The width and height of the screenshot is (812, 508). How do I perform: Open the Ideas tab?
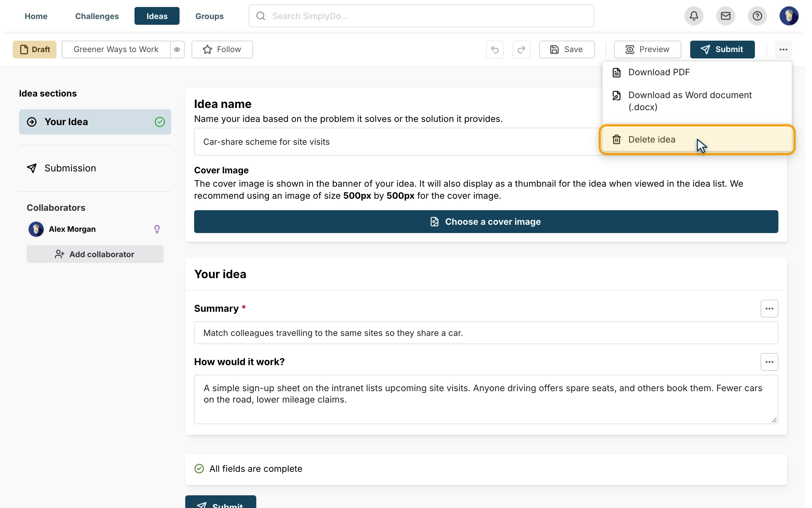point(157,16)
